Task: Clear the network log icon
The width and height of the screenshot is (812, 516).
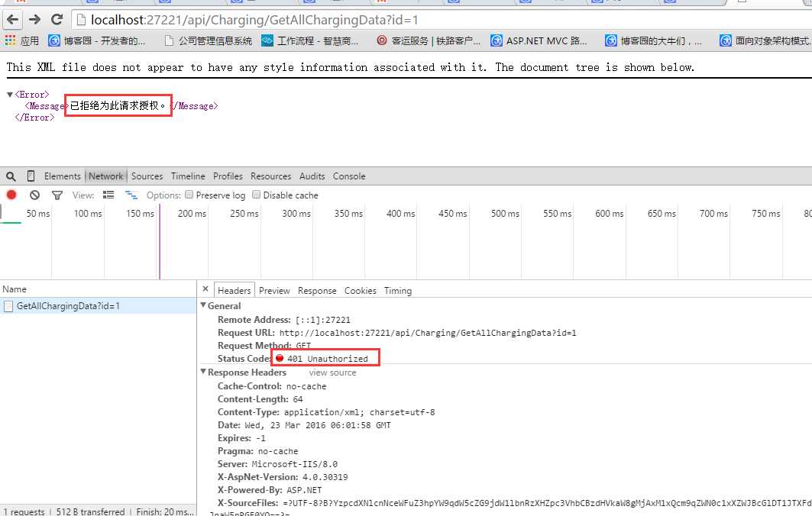Action: click(34, 195)
